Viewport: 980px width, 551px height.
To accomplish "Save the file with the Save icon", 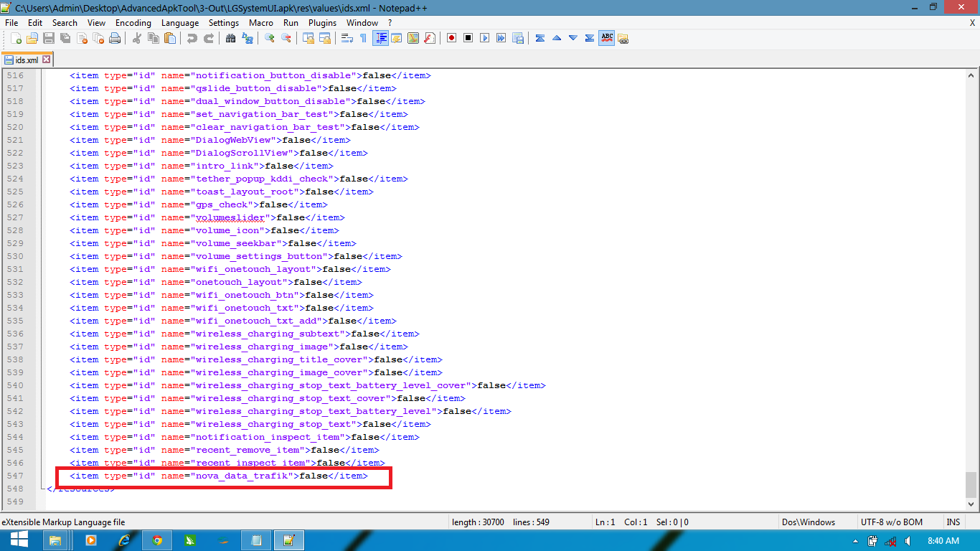I will tap(49, 38).
